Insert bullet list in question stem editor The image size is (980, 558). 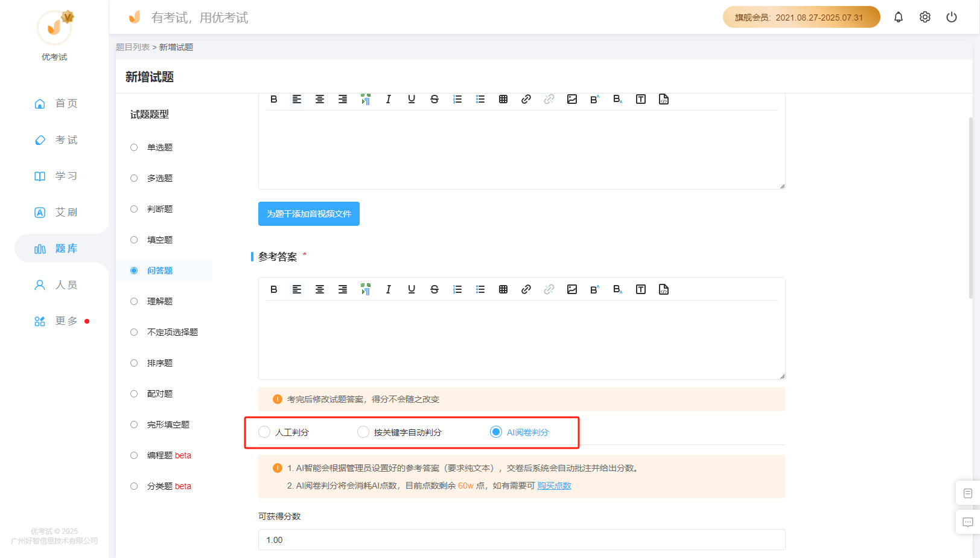480,99
